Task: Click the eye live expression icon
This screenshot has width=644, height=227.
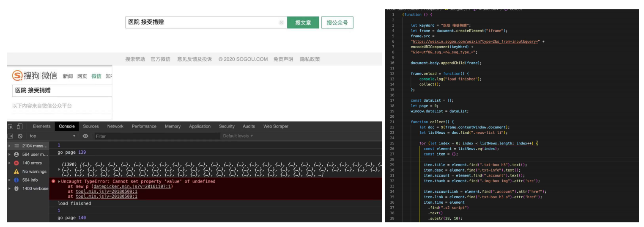Action: [x=85, y=136]
